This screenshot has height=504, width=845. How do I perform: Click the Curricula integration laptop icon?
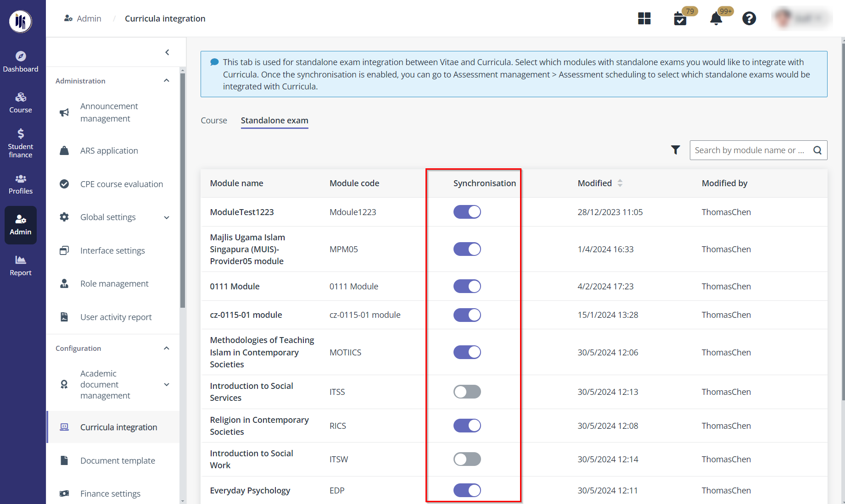click(x=64, y=427)
